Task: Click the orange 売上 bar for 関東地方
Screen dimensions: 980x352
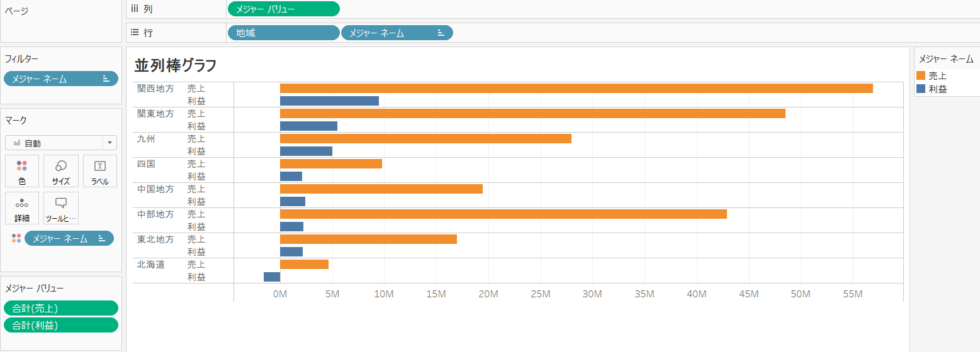Action: click(x=532, y=113)
